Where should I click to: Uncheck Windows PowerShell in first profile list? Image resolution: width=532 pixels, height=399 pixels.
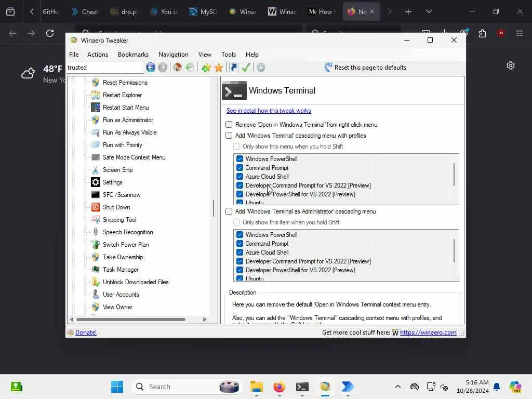click(240, 159)
